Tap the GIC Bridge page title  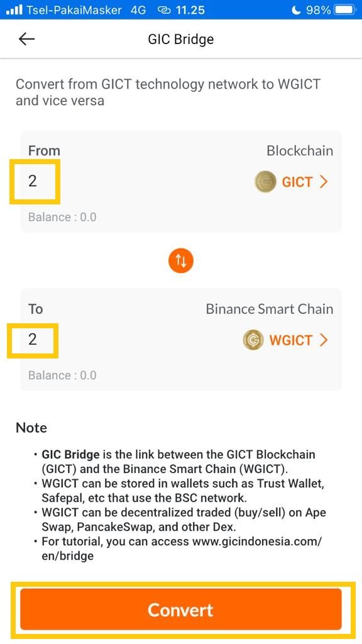181,40
